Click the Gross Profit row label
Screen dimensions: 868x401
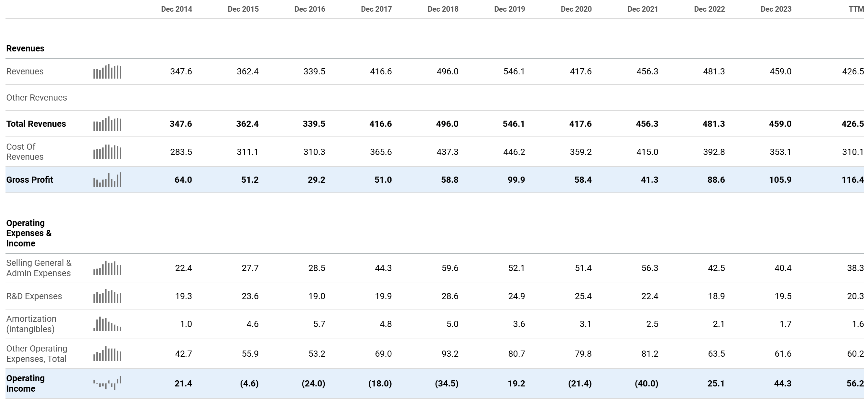point(30,179)
